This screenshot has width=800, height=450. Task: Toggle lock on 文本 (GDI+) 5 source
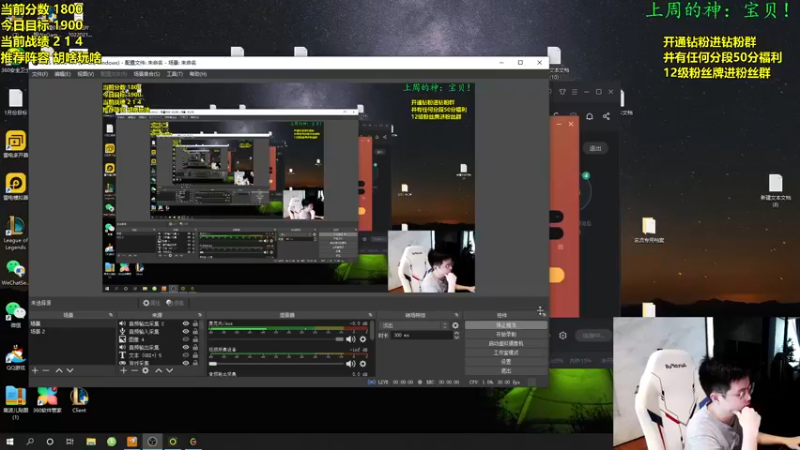pos(195,355)
